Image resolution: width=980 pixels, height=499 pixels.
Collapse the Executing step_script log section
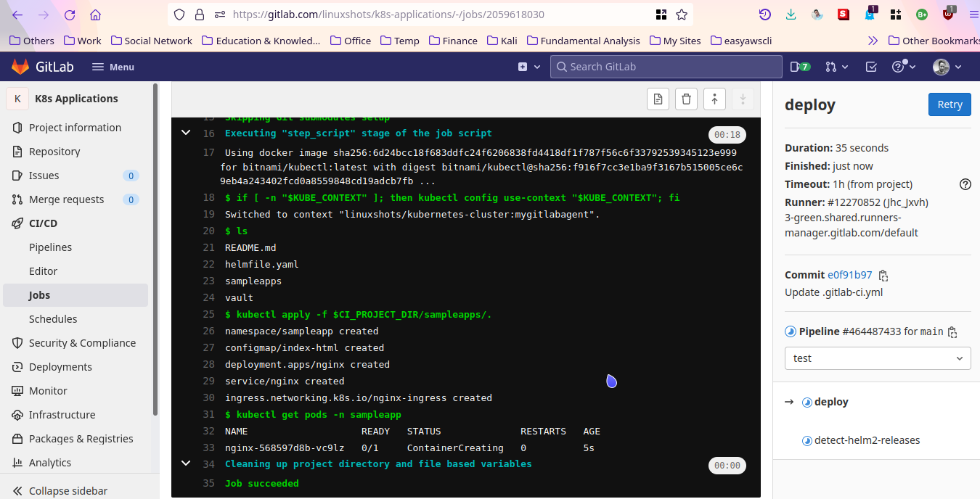[x=186, y=133]
